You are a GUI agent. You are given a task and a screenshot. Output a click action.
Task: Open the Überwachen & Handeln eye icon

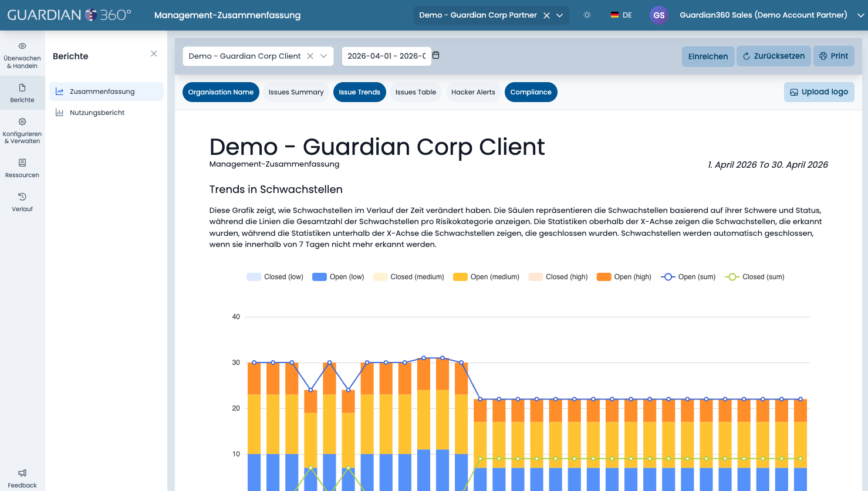(22, 46)
